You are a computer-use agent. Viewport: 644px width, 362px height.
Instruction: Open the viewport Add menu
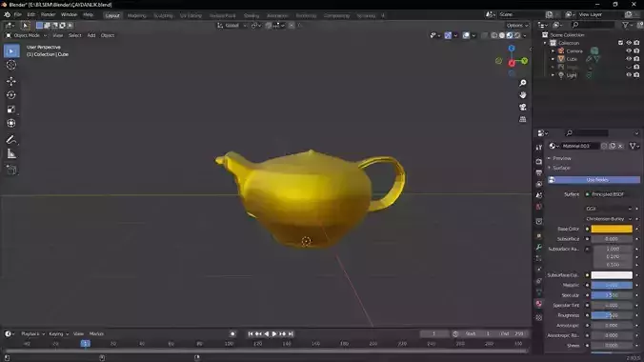pos(91,35)
